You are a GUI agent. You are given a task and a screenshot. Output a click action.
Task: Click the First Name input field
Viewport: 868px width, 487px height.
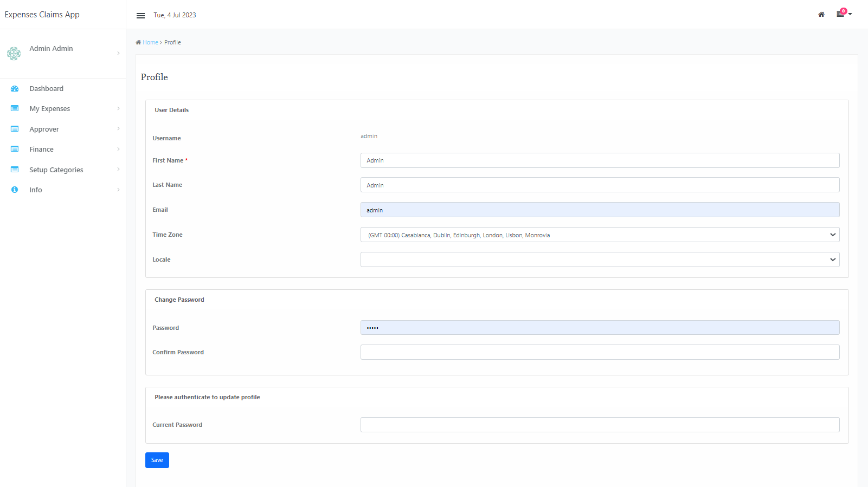pyautogui.click(x=600, y=160)
